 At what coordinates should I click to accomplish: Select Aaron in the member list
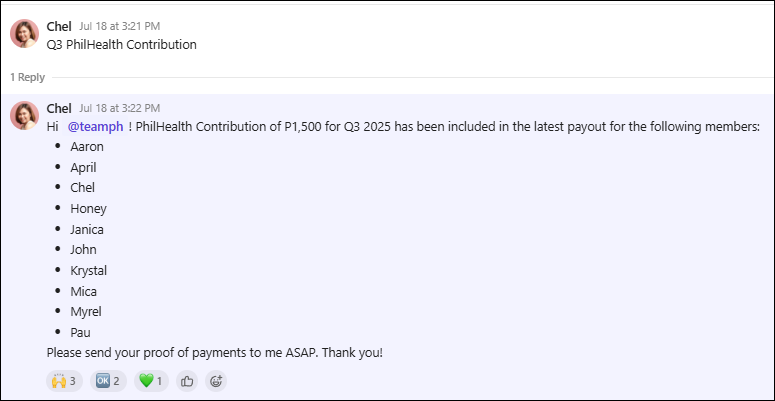87,147
